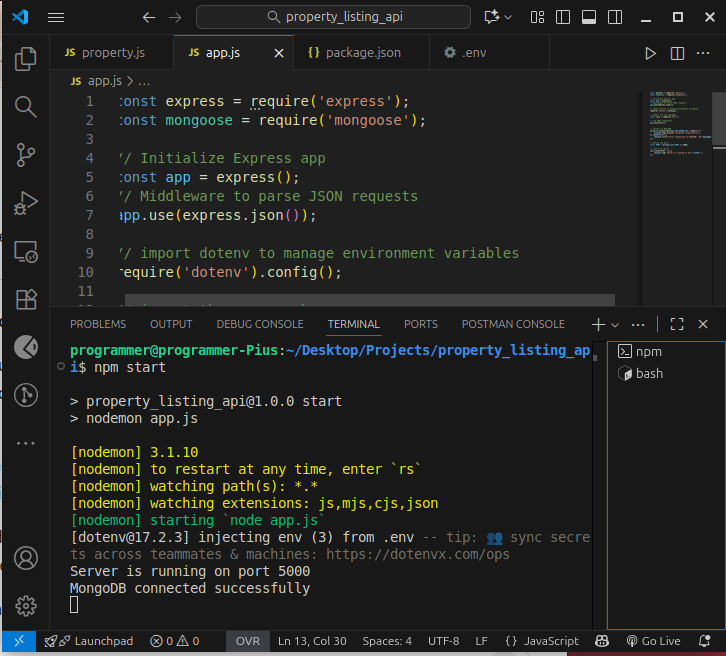This screenshot has width=726, height=656.
Task: Open the hamburger application menu
Action: [x=56, y=17]
